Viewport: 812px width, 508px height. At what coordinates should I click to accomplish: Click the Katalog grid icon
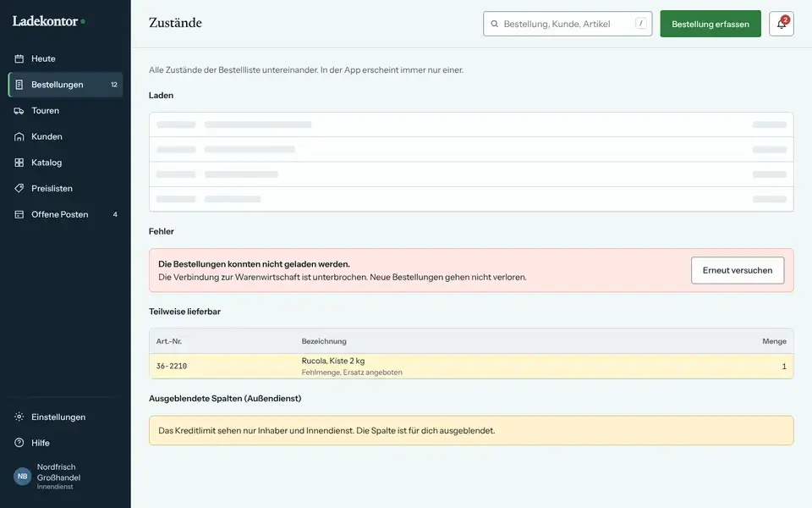click(19, 163)
